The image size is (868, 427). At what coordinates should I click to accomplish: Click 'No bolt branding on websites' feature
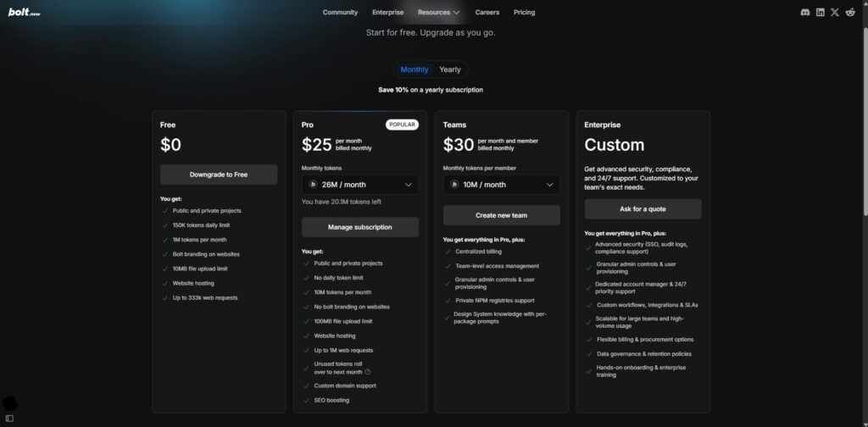click(352, 307)
